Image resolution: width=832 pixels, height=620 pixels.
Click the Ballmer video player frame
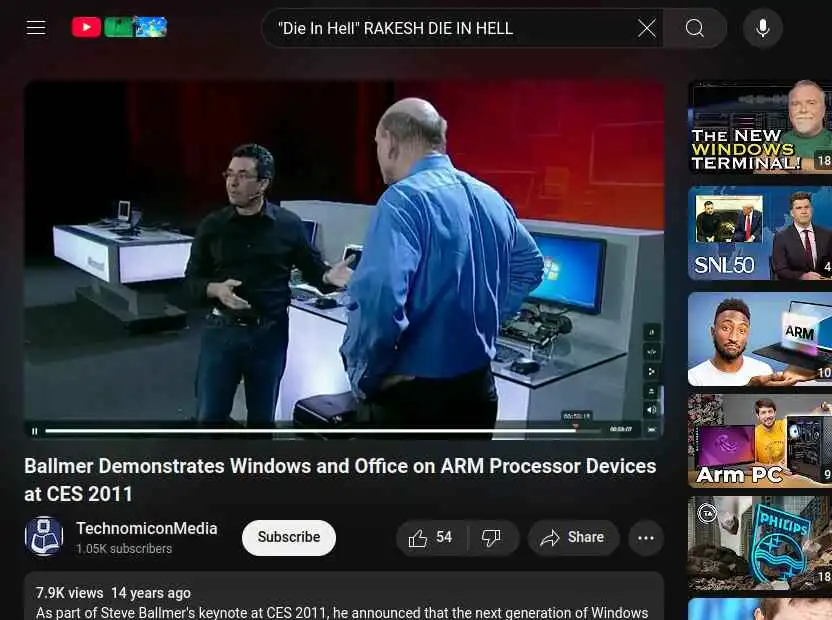(344, 260)
